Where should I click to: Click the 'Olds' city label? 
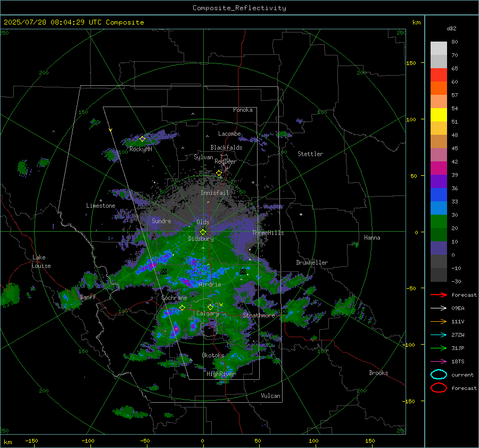coord(203,222)
